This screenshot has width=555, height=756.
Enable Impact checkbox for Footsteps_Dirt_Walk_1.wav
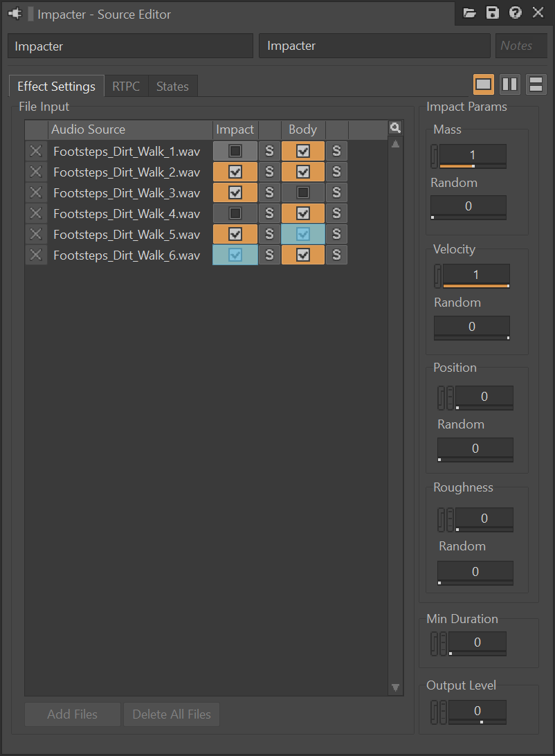point(235,151)
